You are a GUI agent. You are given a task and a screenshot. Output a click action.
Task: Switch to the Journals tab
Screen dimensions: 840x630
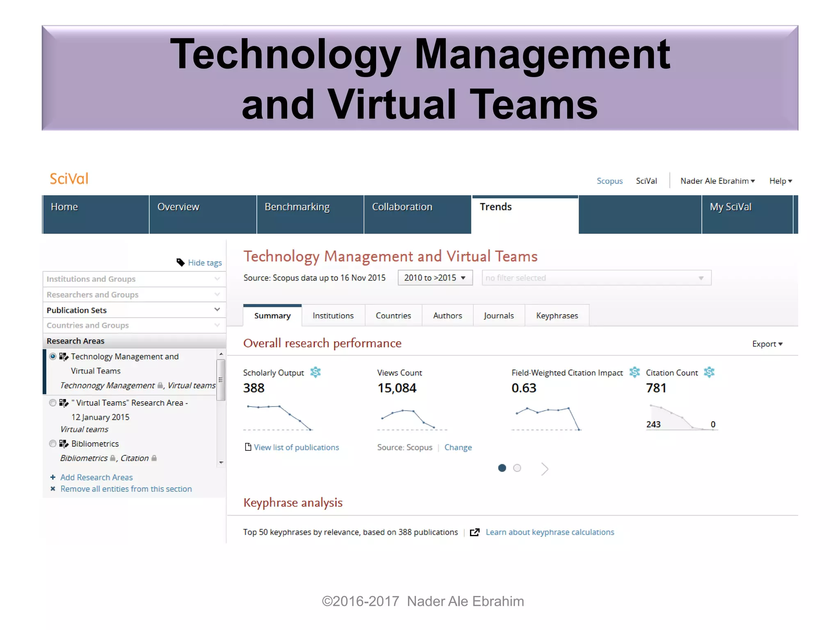point(499,315)
